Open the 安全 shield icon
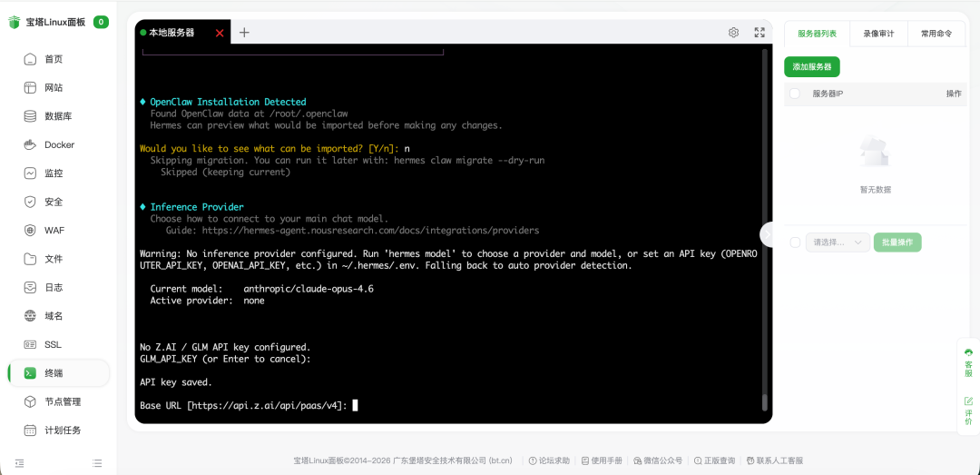The height and width of the screenshot is (475, 980). coord(30,203)
